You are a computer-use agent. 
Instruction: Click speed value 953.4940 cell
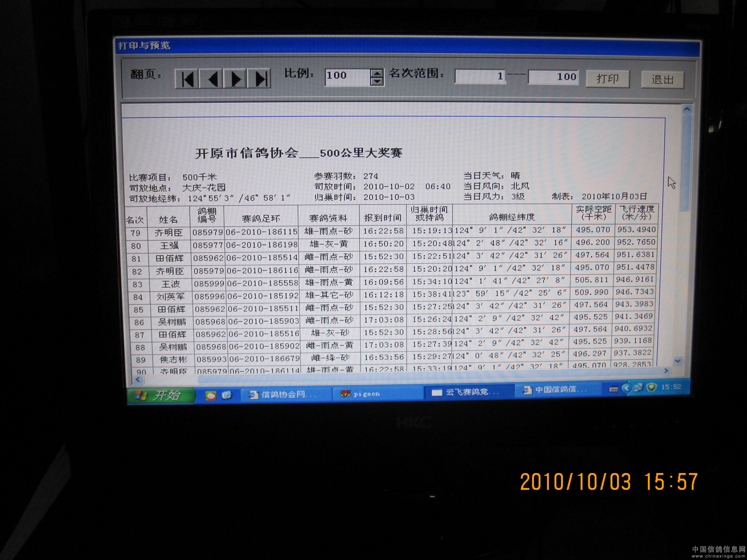[x=637, y=230]
